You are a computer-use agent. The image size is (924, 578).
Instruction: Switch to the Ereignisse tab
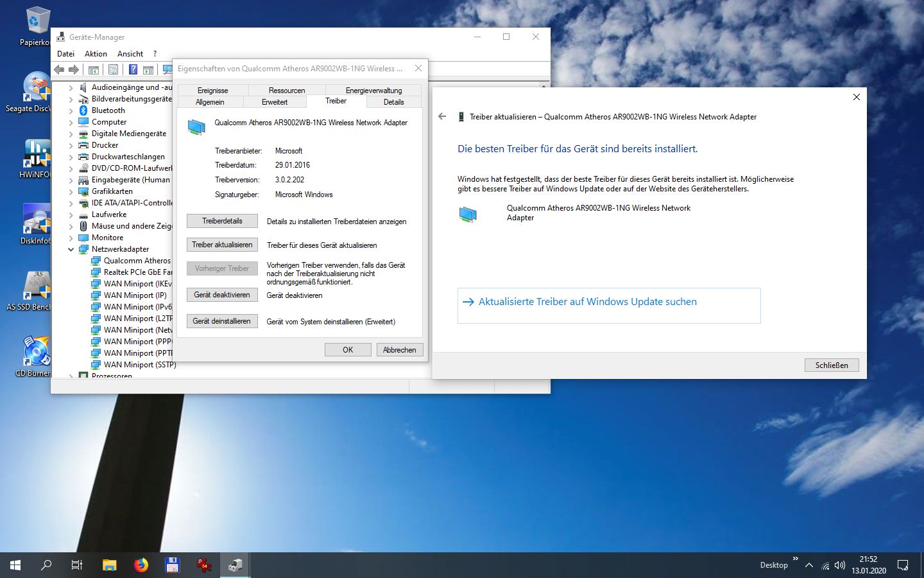212,91
